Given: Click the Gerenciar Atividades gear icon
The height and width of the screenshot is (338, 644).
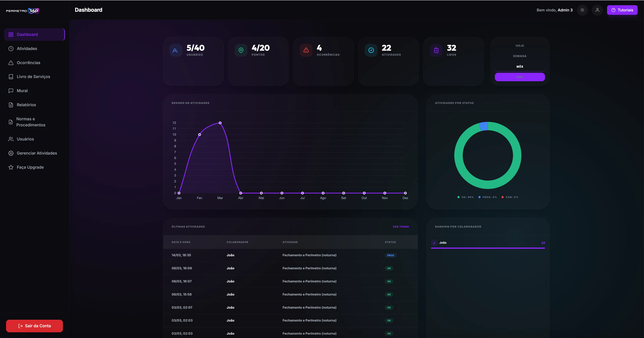Looking at the screenshot, I should [11, 153].
